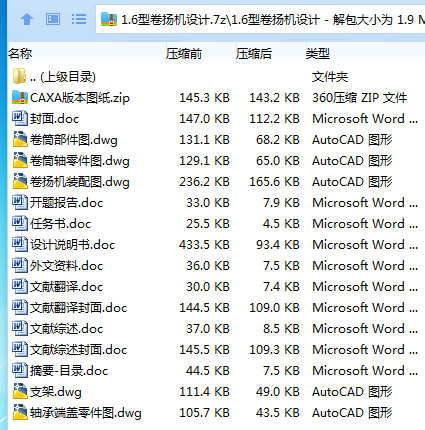Select file name CAXA版本图纸.zip
Screen dimensions: 425x430
pos(80,98)
